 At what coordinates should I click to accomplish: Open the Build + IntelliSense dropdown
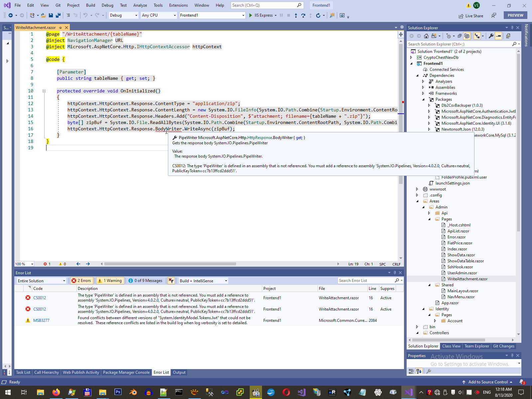(203, 281)
